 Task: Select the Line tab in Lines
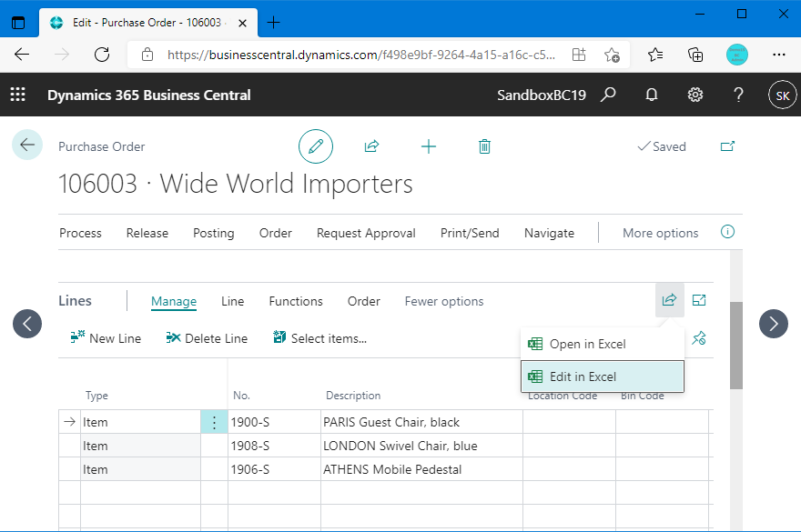[232, 301]
